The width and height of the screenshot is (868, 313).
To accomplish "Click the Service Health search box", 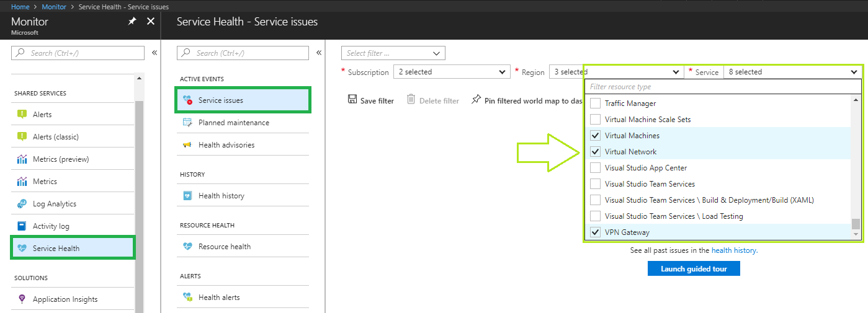I will 243,53.
